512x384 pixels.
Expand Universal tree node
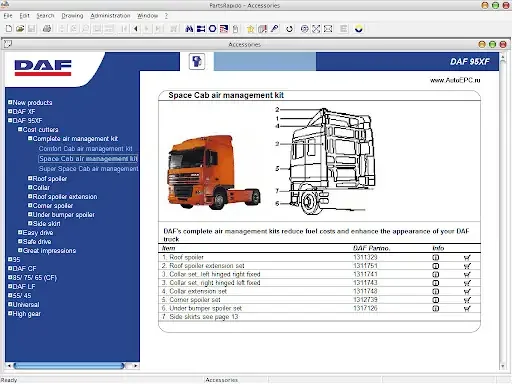(x=10, y=304)
